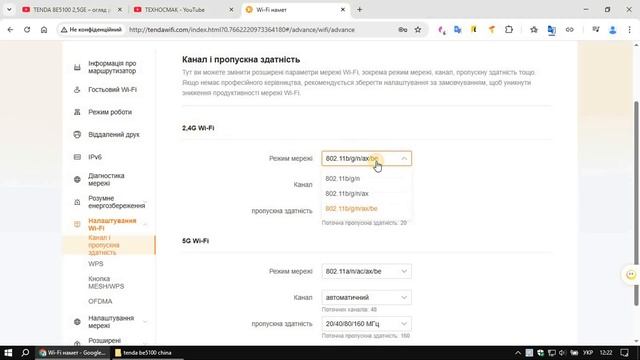
Task: Click the address bar URL field
Action: (x=242, y=29)
